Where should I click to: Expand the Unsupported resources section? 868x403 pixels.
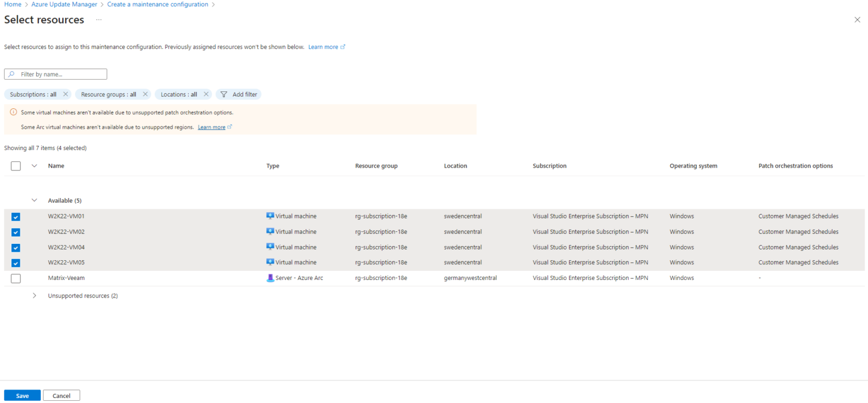[x=34, y=295]
